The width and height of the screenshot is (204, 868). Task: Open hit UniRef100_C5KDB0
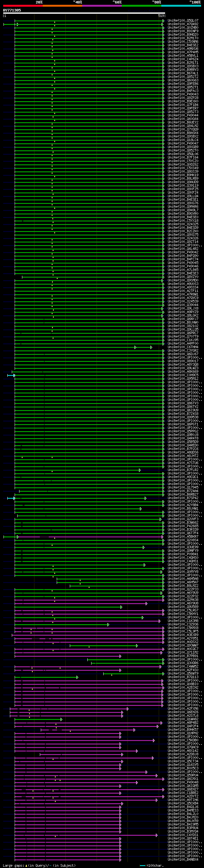click(x=183, y=740)
